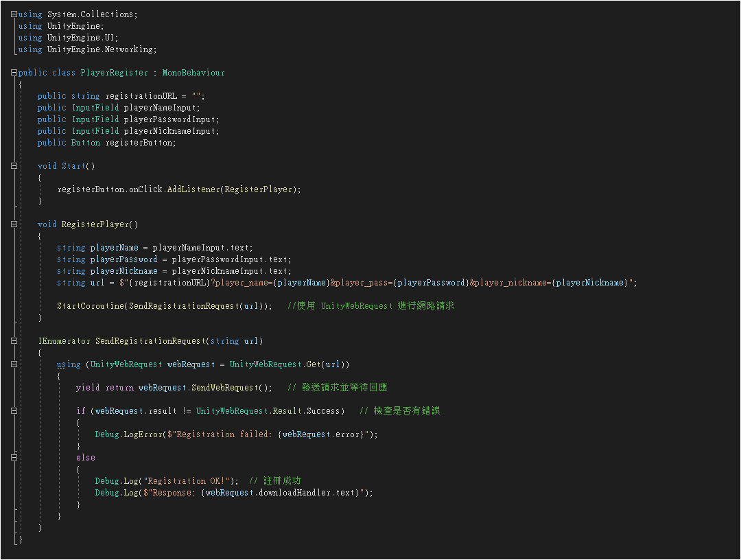This screenshot has height=560, width=741.
Task: Fold the if webRequest.result block
Action: pos(14,411)
